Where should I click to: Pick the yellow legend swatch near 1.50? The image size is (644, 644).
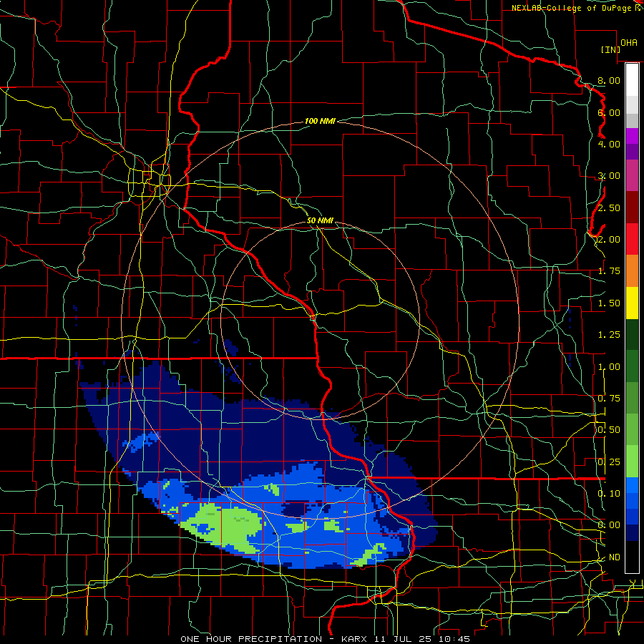(x=632, y=303)
